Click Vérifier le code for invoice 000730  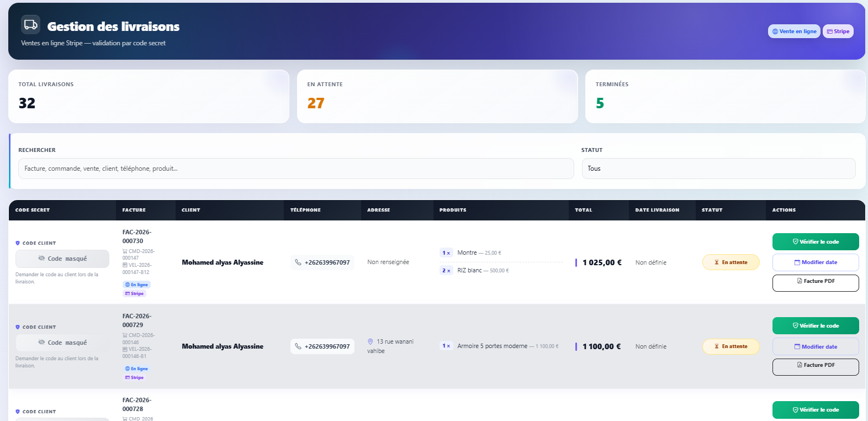tap(816, 241)
